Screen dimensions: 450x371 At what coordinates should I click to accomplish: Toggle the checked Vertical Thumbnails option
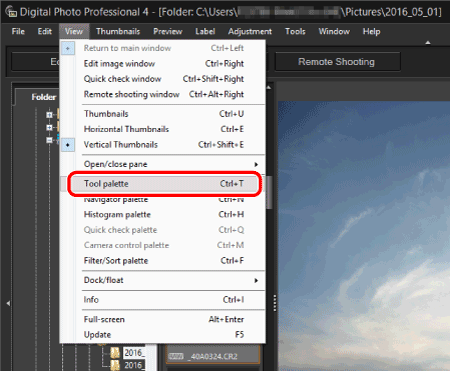pos(163,145)
